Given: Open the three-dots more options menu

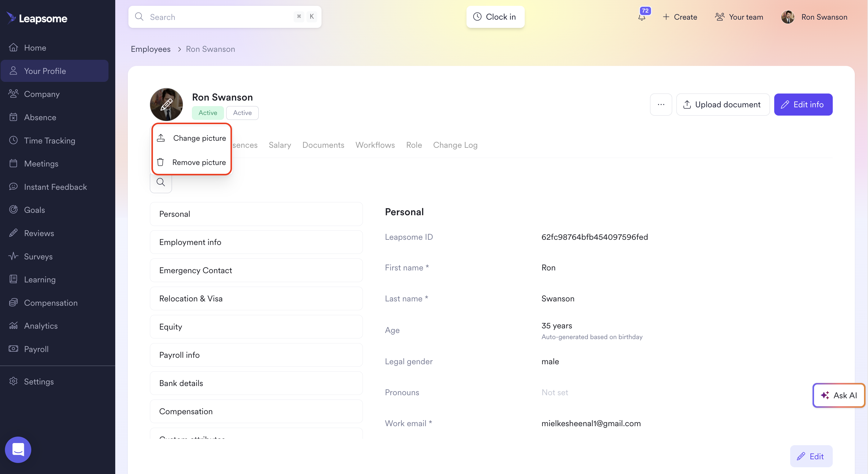Looking at the screenshot, I should [661, 105].
